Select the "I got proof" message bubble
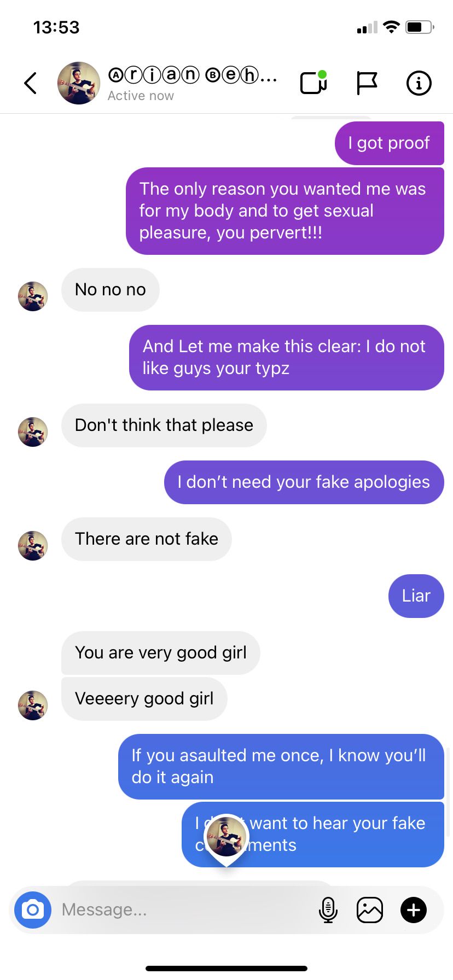The height and width of the screenshot is (980, 453). tap(390, 143)
